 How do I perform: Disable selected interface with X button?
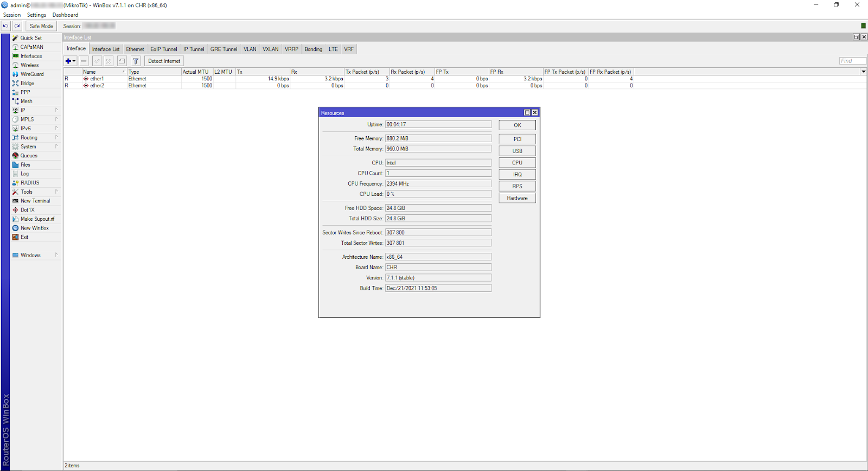[108, 61]
